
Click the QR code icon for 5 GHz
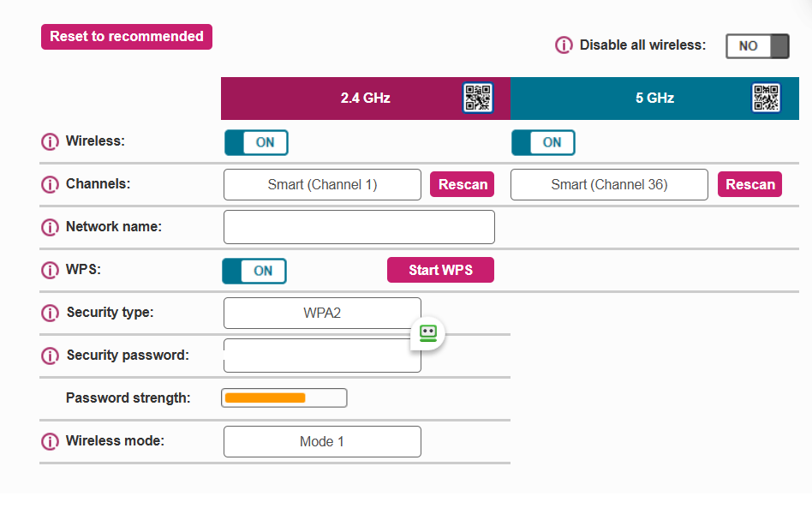(767, 98)
